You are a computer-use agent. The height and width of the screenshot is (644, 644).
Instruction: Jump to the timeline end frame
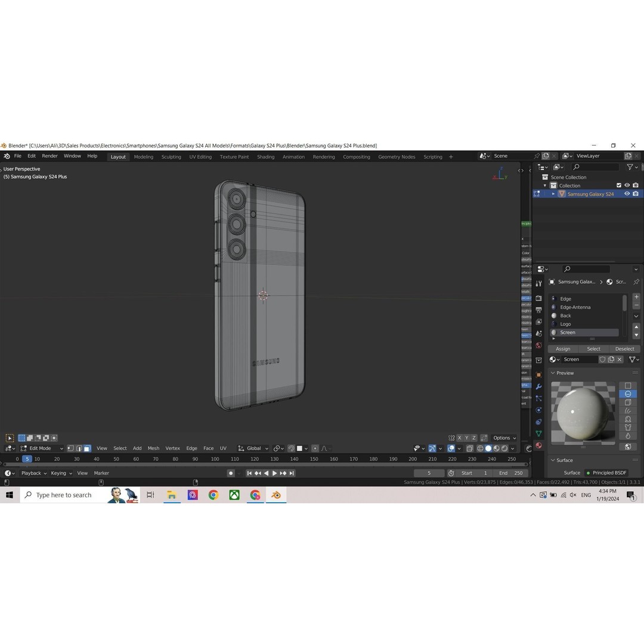point(292,473)
